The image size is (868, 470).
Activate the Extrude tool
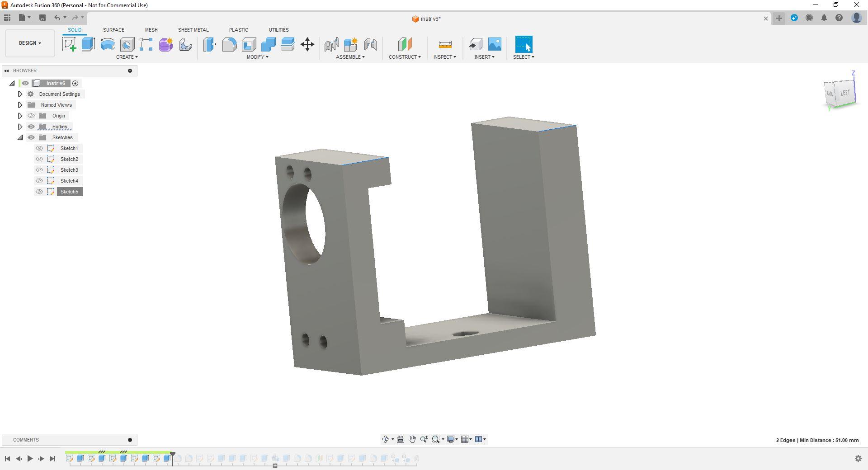pyautogui.click(x=88, y=44)
